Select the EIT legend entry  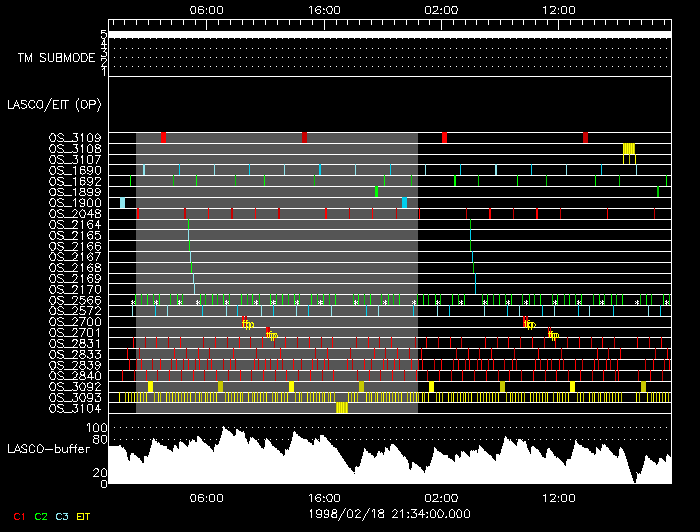click(84, 516)
